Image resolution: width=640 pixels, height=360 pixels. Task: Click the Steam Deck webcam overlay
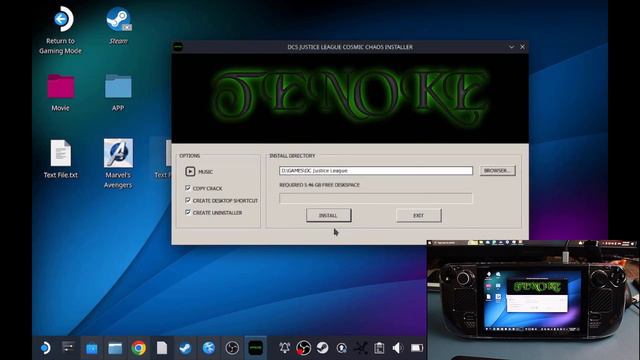click(533, 300)
